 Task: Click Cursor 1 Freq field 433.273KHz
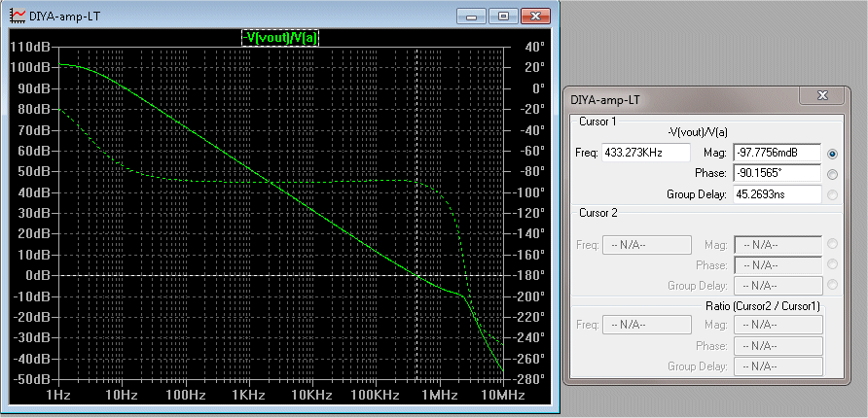(646, 152)
